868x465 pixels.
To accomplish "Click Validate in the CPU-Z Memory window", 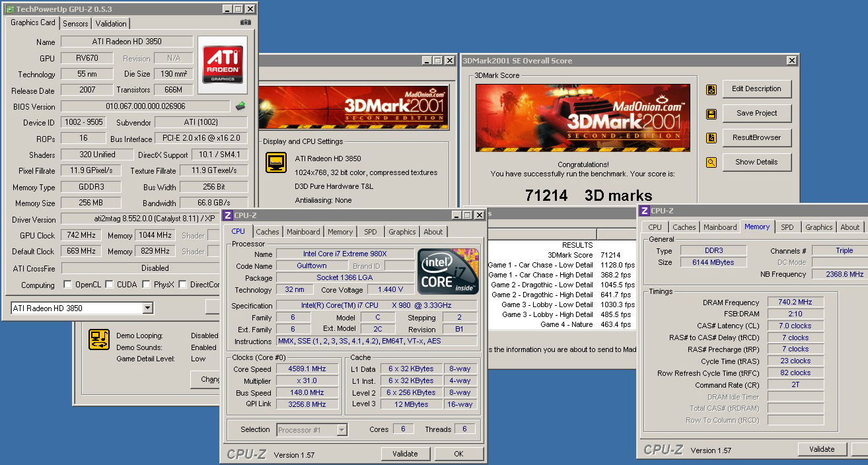I will tap(822, 449).
